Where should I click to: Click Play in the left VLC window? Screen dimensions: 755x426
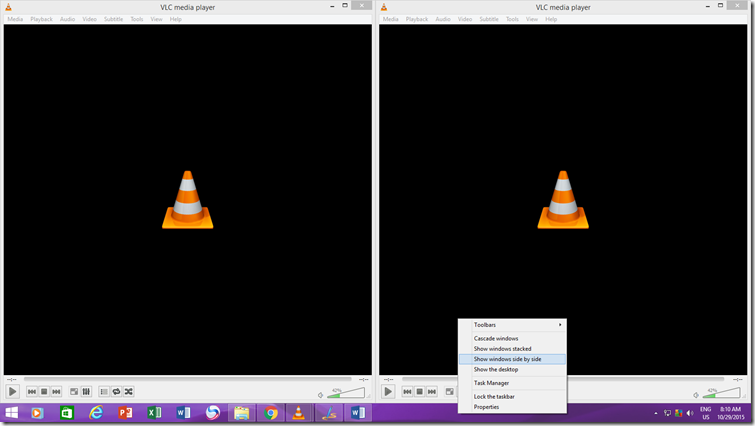coord(13,391)
